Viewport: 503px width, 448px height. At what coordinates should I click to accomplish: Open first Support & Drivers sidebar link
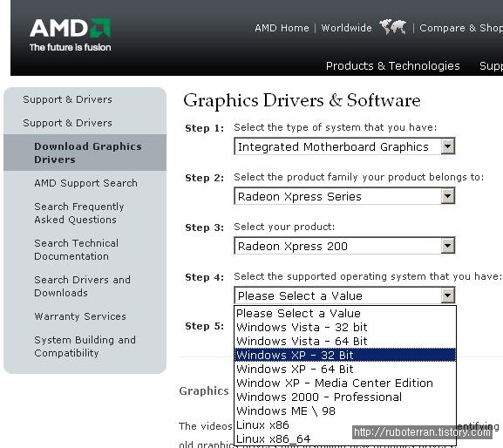67,99
